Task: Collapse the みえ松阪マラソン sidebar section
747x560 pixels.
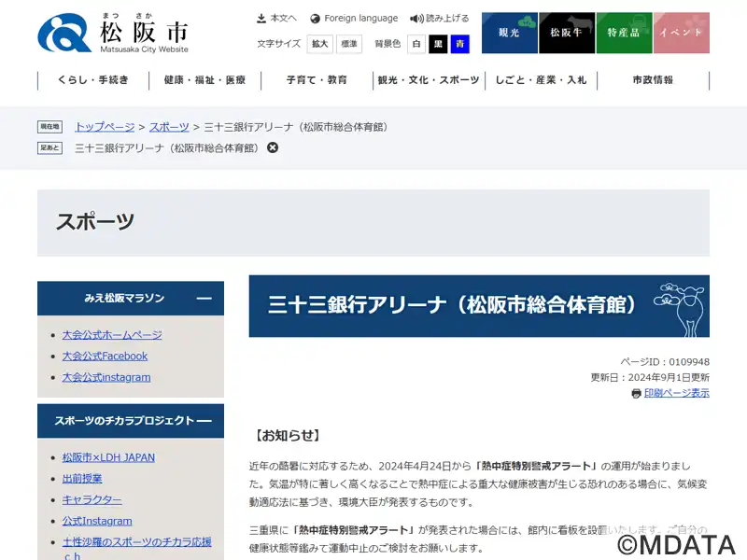Action: (204, 299)
